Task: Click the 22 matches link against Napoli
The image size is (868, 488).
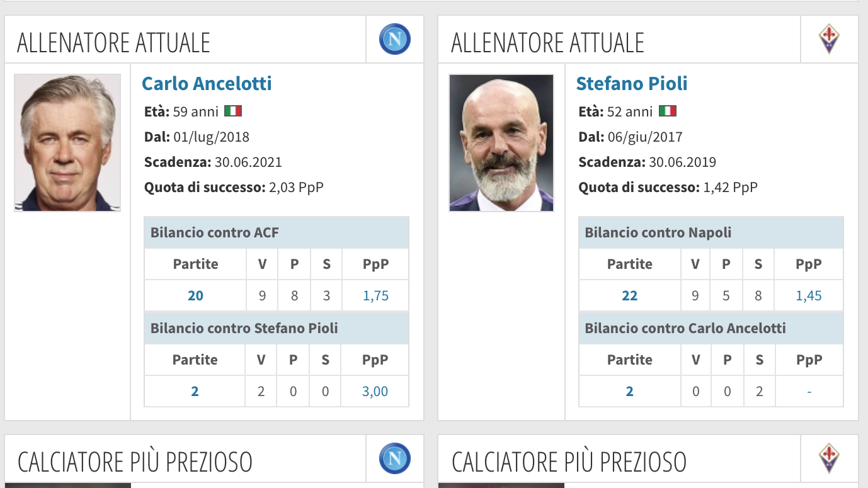Action: click(630, 296)
